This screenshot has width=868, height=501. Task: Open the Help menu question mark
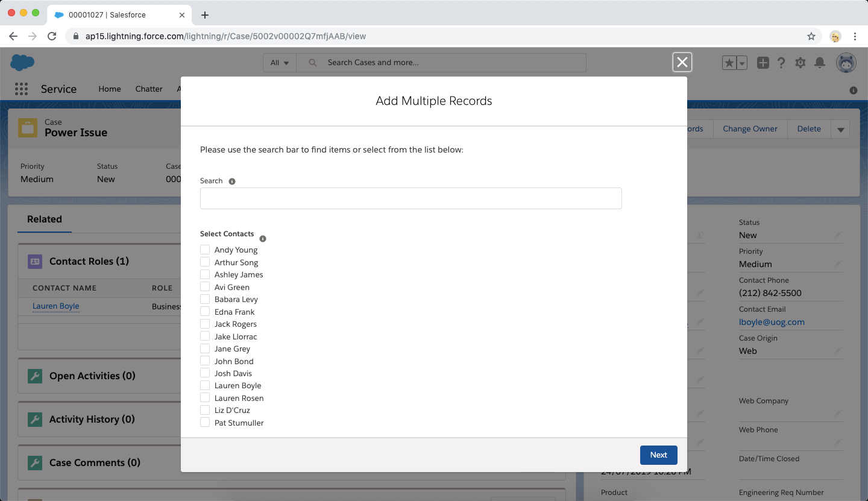pyautogui.click(x=781, y=62)
